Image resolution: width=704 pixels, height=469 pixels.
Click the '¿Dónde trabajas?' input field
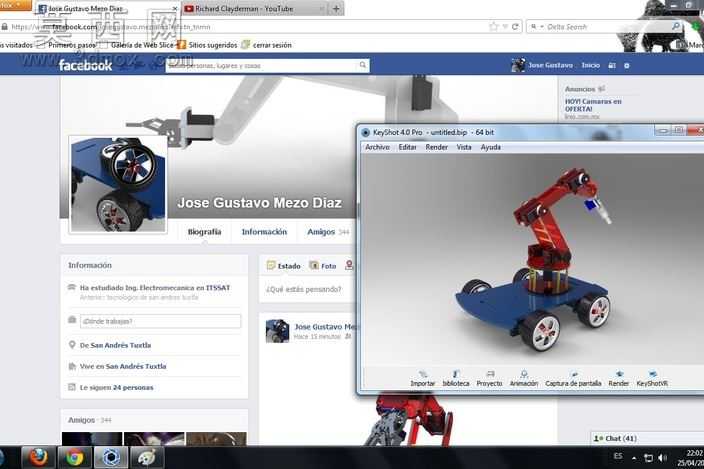160,321
